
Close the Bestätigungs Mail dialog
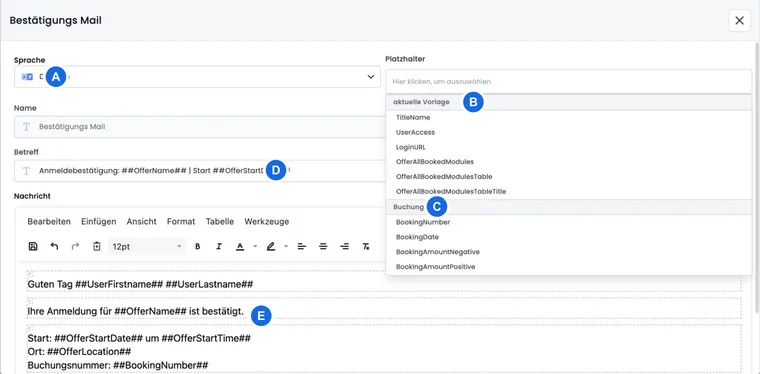coord(739,20)
